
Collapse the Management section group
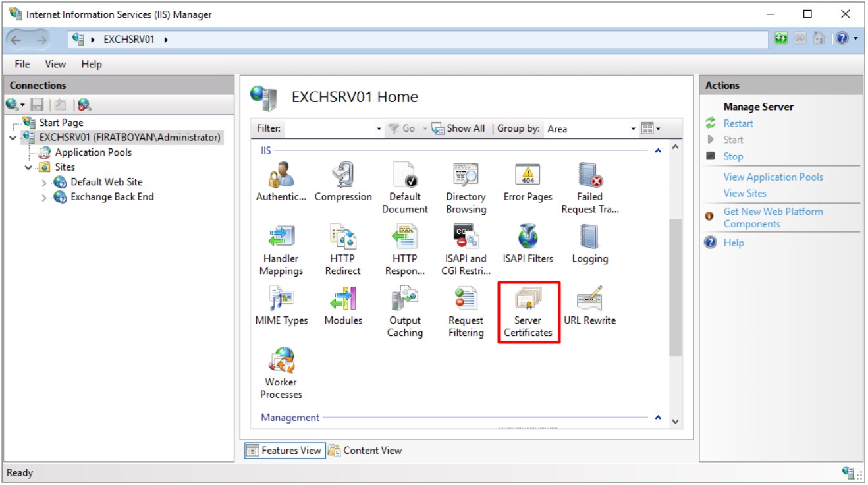pos(657,418)
